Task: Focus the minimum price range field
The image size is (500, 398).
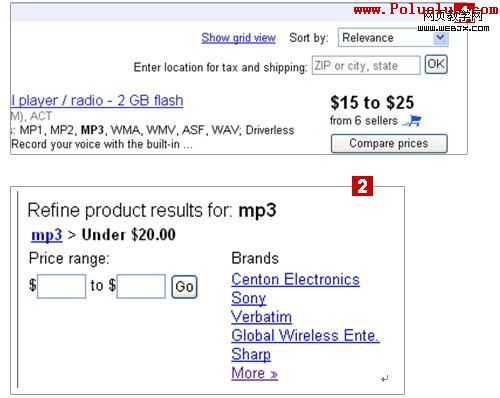Action: 61,286
